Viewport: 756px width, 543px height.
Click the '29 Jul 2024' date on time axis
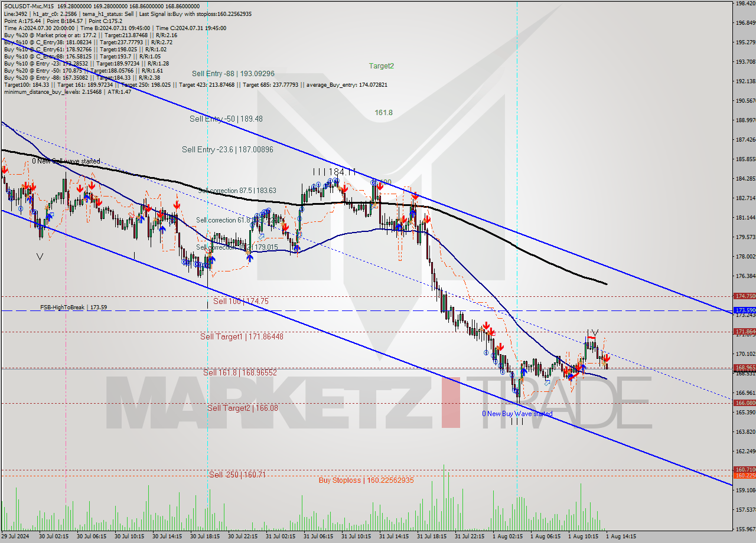pyautogui.click(x=16, y=537)
